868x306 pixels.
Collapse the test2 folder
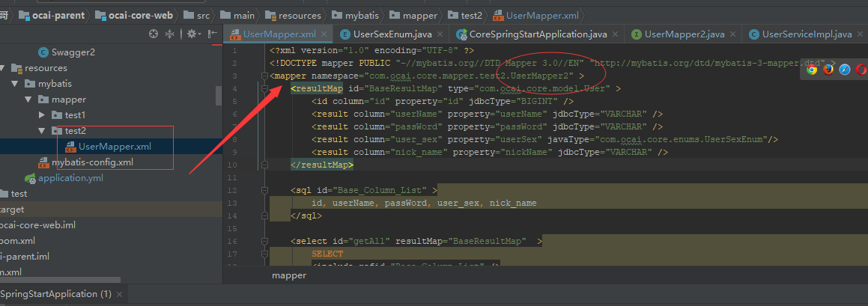click(x=42, y=131)
